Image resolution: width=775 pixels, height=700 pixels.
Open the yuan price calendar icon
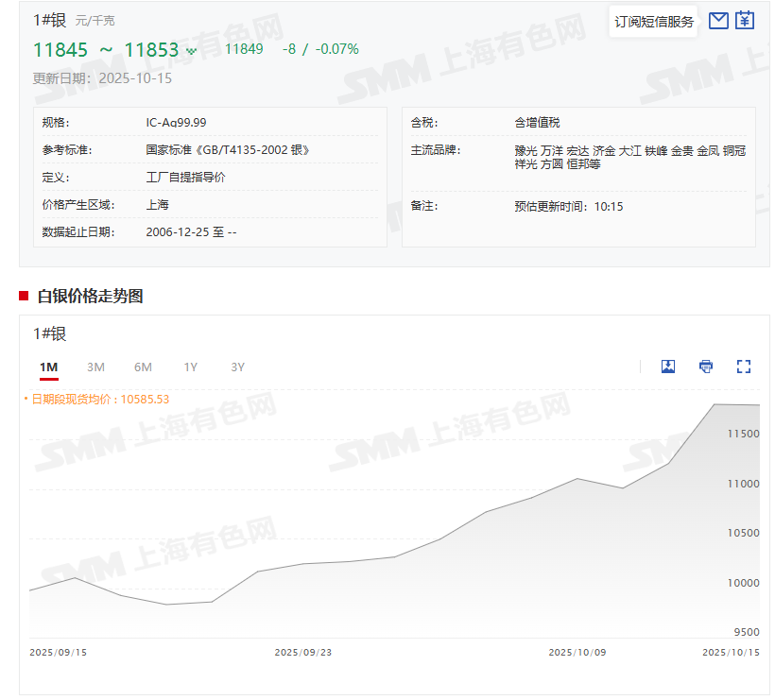[x=745, y=20]
